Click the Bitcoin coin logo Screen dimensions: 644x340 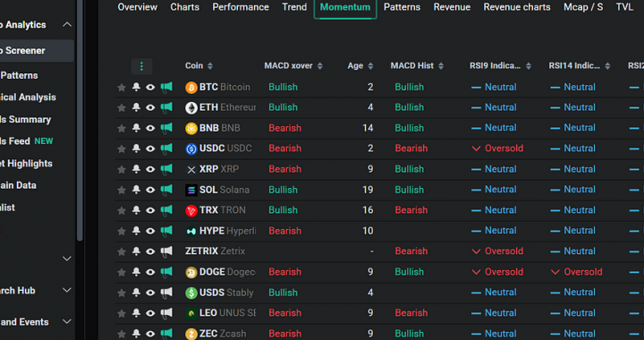(191, 88)
